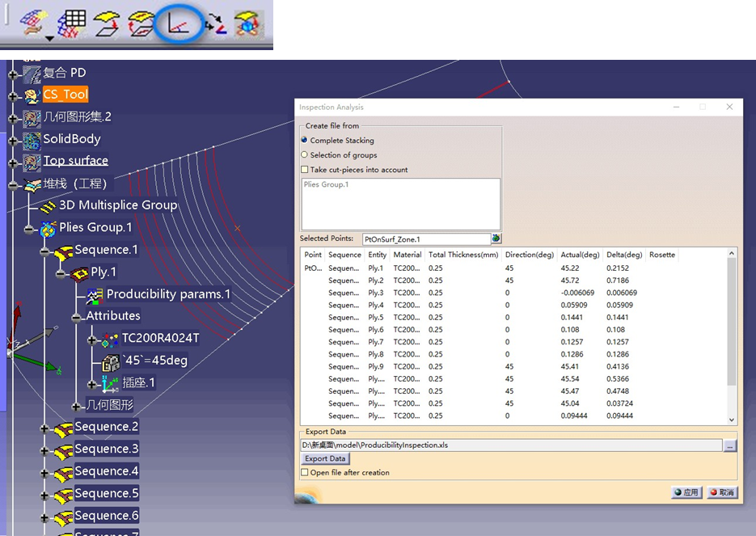Click the table scroll up arrow
756x536 pixels.
click(x=732, y=253)
